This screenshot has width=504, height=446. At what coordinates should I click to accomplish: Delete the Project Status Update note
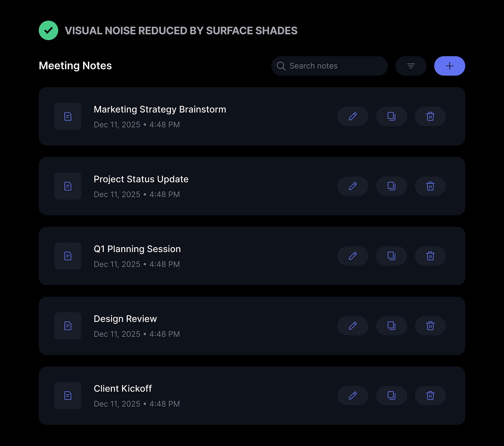tap(430, 186)
